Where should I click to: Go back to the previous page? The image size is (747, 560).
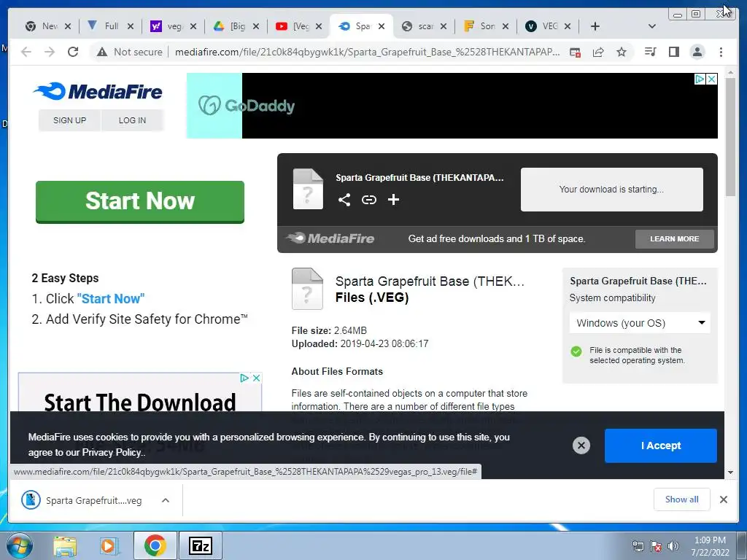tap(26, 52)
